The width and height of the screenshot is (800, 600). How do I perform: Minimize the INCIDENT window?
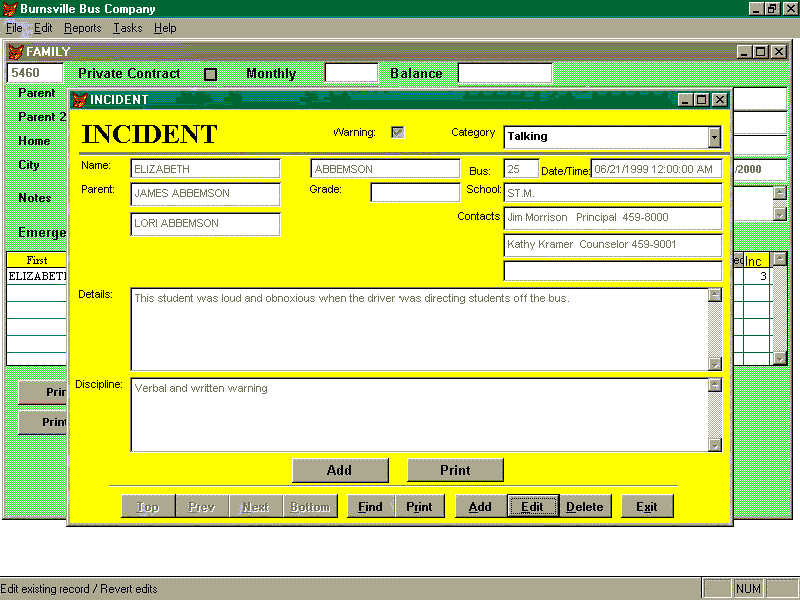coord(686,99)
